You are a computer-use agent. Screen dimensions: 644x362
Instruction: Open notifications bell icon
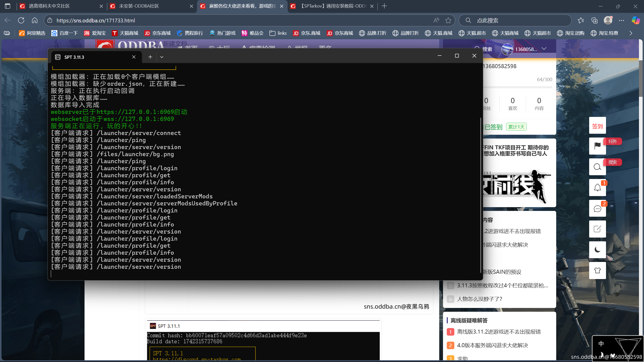click(x=597, y=188)
